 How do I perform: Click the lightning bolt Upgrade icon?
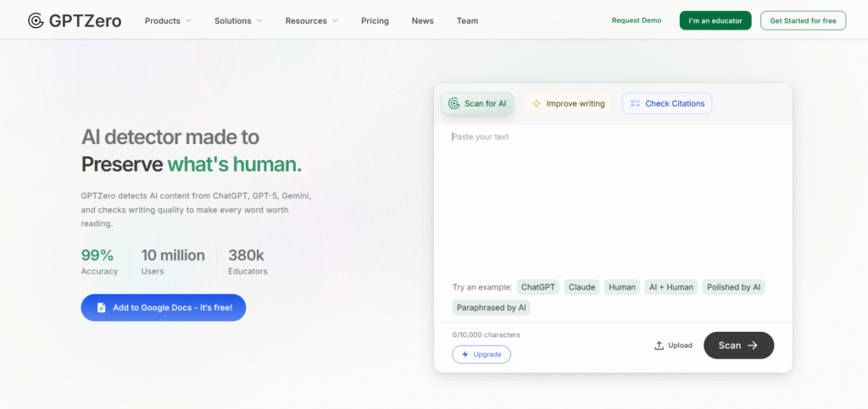point(465,354)
